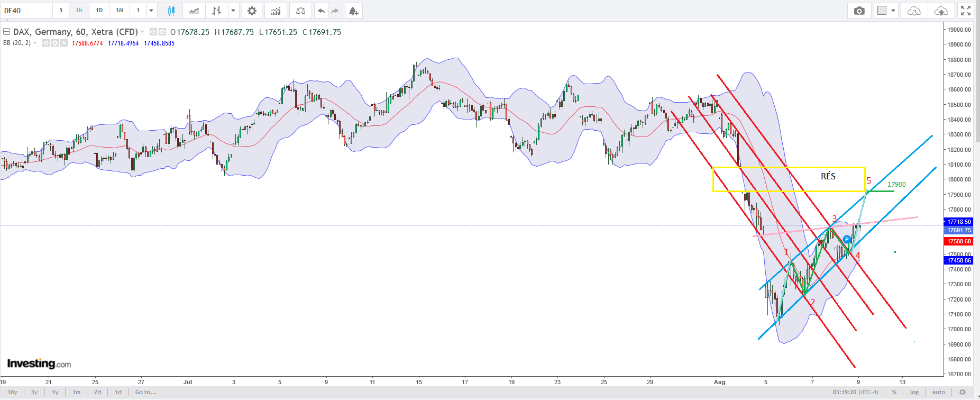Click the BB upper value 17718.4964
Viewport: 980px width, 400px height.
pos(123,43)
